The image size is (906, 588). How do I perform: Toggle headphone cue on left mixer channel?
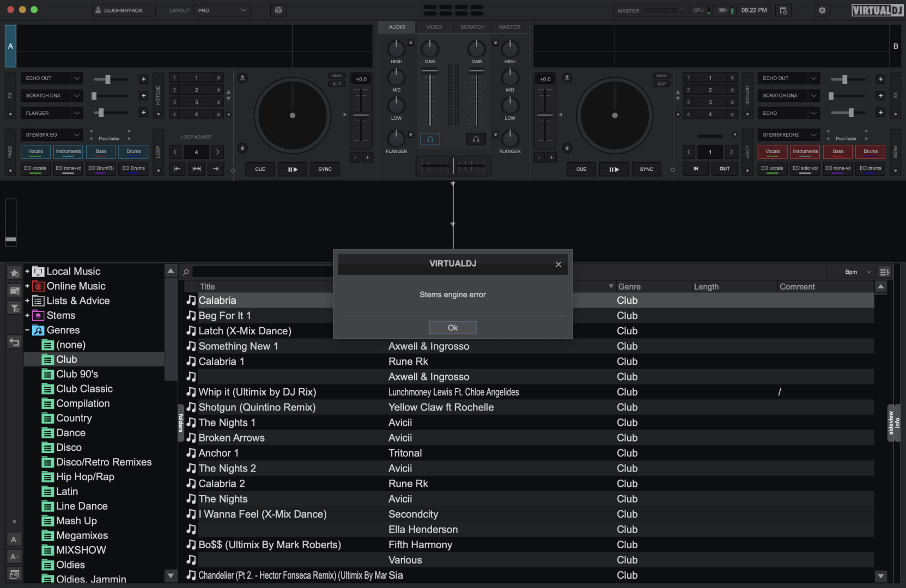pyautogui.click(x=430, y=139)
